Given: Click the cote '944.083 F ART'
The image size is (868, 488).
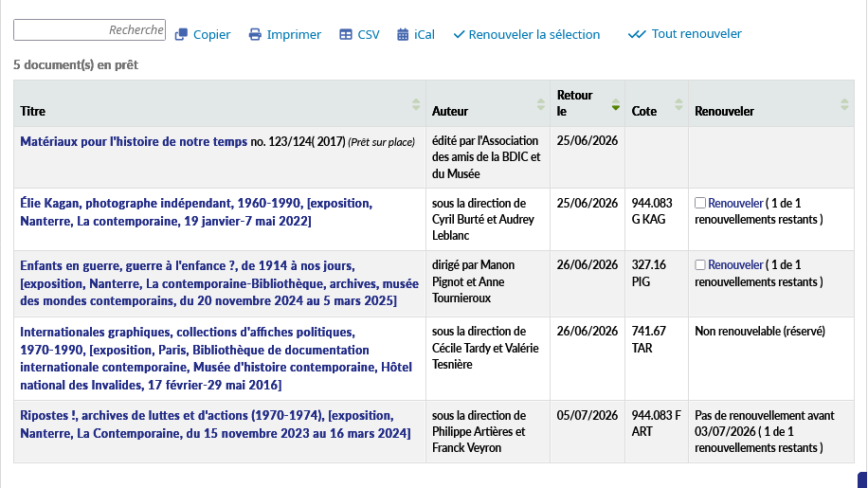Looking at the screenshot, I should coord(656,424).
